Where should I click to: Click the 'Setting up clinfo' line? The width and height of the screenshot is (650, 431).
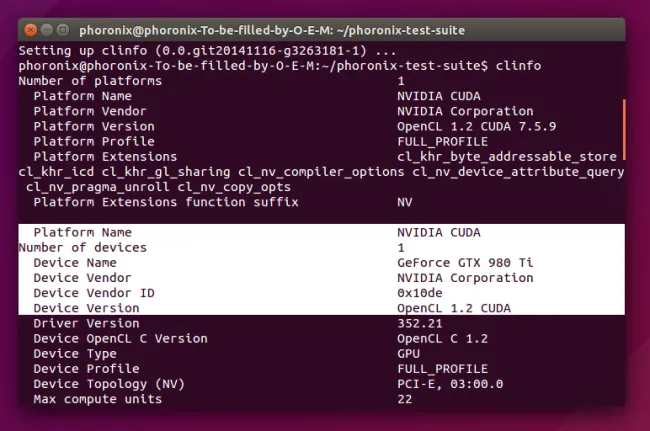tap(207, 51)
